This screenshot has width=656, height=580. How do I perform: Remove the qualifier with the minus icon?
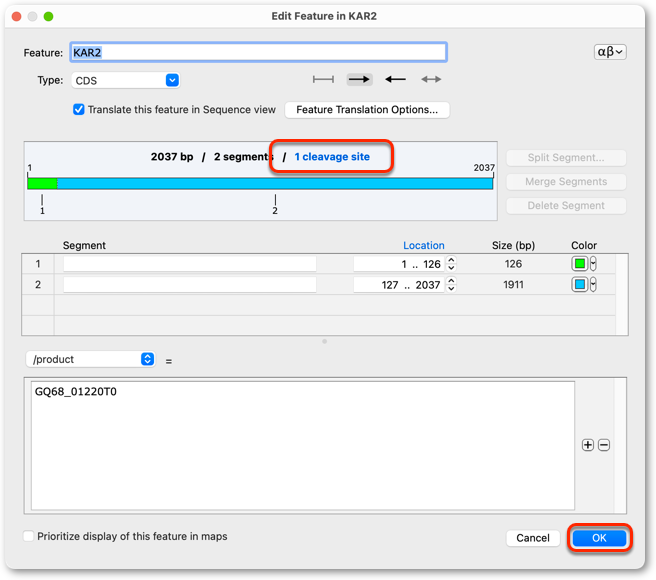click(x=604, y=445)
